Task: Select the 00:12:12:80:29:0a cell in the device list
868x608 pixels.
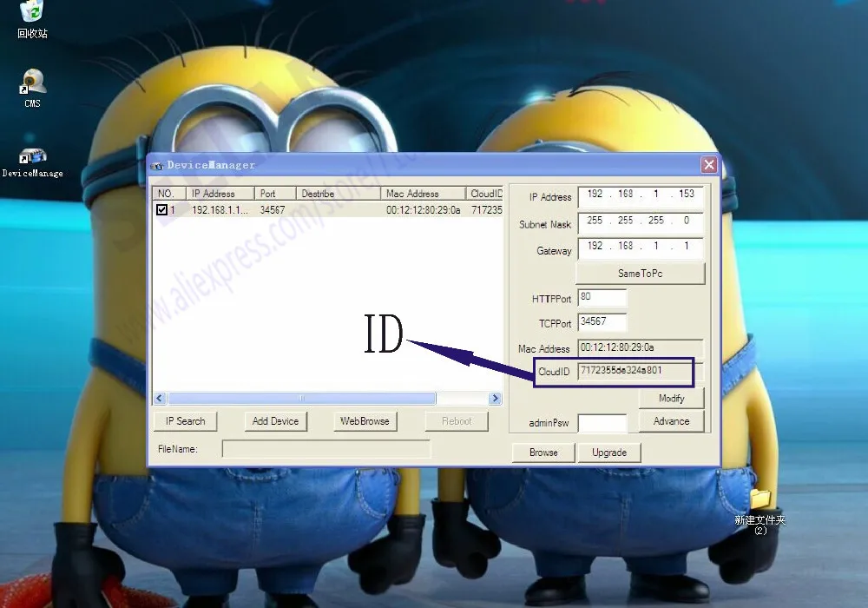Action: 423,210
